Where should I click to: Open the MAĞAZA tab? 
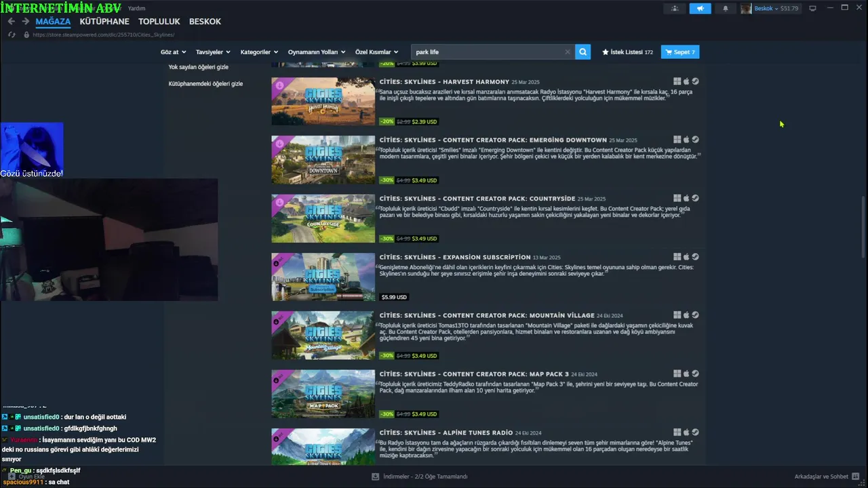pyautogui.click(x=53, y=22)
